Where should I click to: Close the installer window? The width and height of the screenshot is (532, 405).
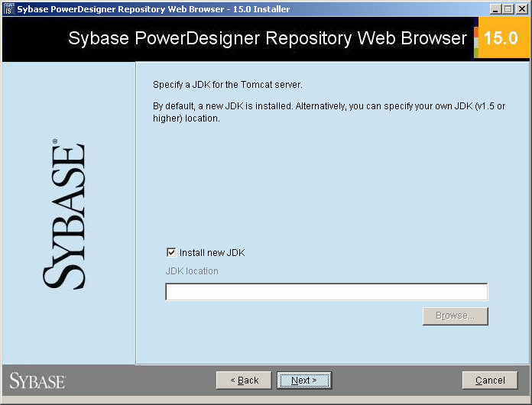pyautogui.click(x=522, y=9)
